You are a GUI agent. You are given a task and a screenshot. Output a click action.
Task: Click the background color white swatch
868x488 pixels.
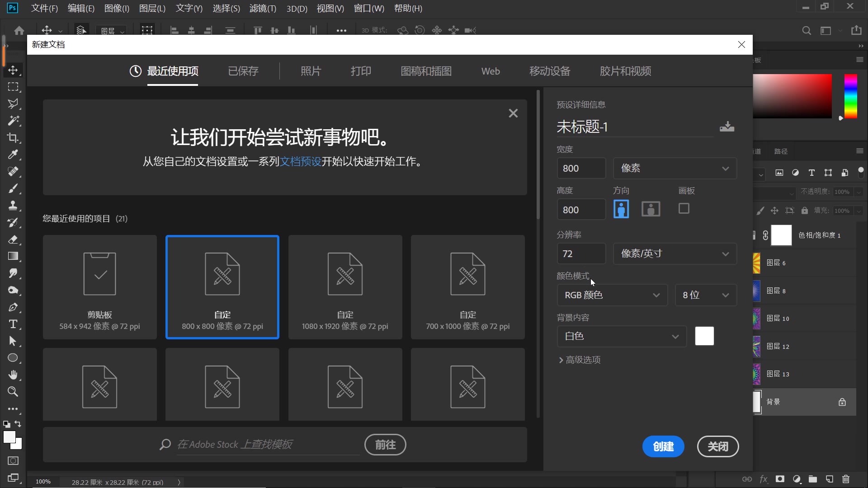[x=704, y=336]
